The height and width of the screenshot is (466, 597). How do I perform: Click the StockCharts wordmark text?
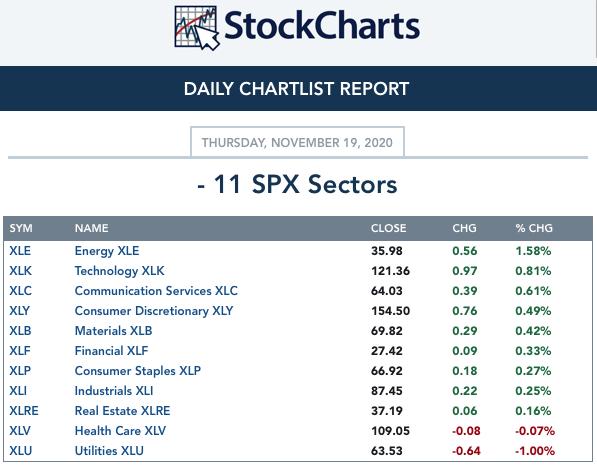pyautogui.click(x=322, y=26)
